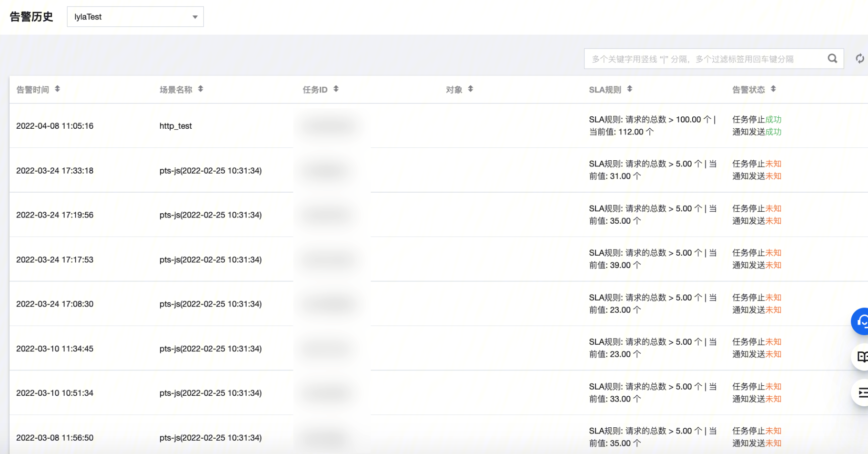Click 通知发送成功 status in http_test row
Viewport: 868px width, 454px height.
coord(757,132)
